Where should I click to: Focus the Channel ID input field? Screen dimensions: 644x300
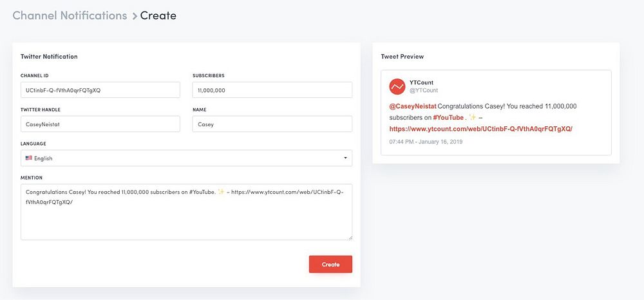(100, 90)
